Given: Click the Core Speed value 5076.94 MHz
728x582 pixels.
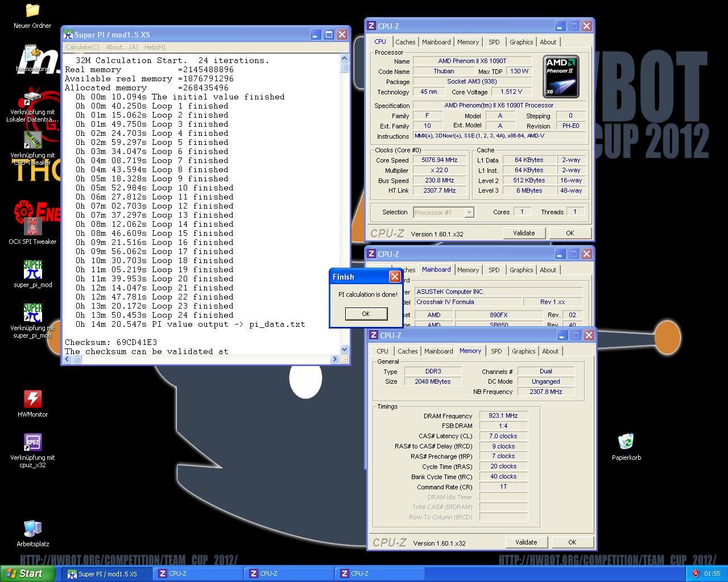Looking at the screenshot, I should (440, 160).
